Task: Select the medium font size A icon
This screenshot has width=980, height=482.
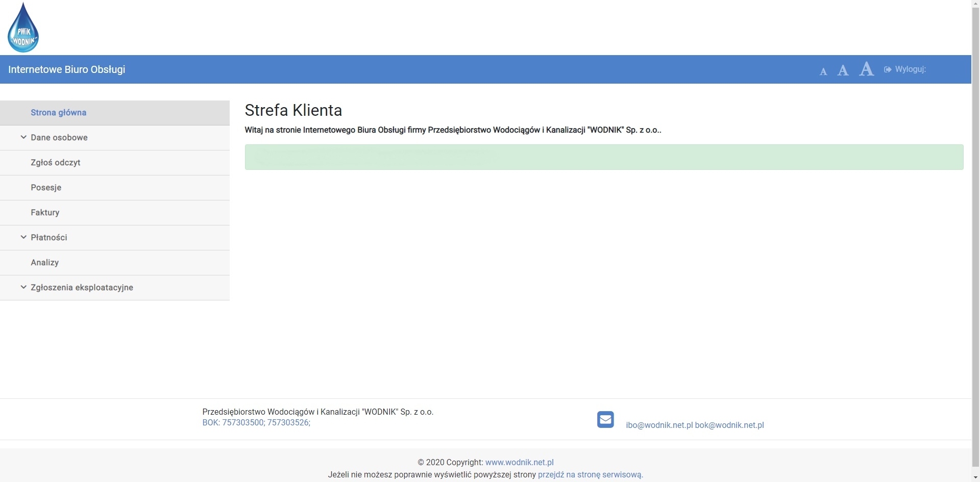Action: (x=843, y=70)
